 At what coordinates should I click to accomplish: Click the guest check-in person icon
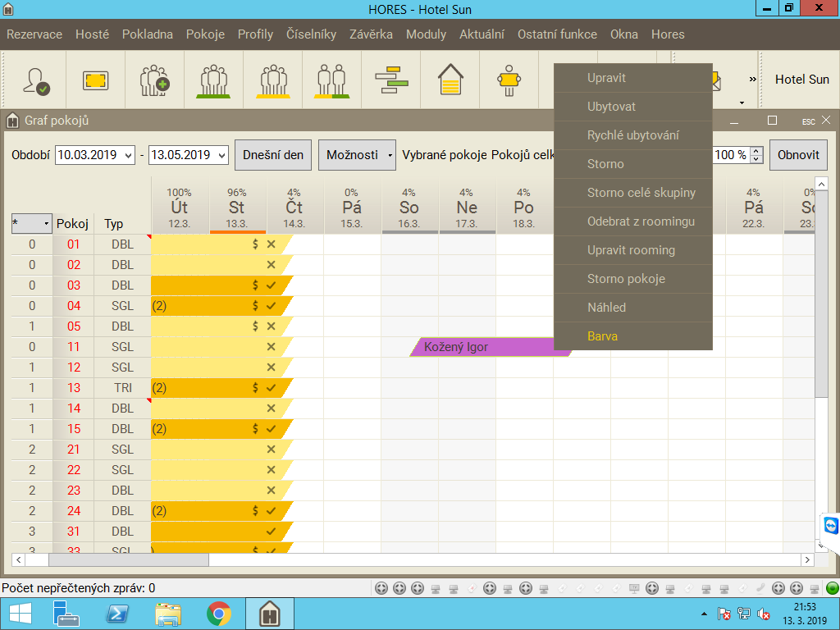coord(36,80)
